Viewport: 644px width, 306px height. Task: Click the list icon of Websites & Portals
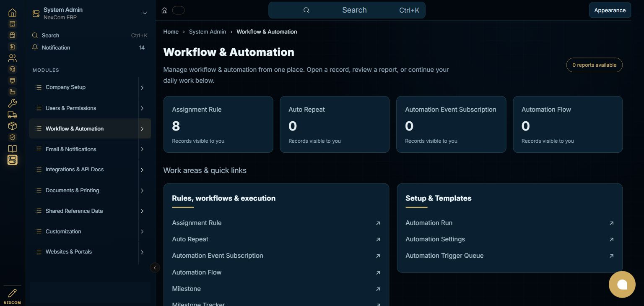click(x=38, y=252)
